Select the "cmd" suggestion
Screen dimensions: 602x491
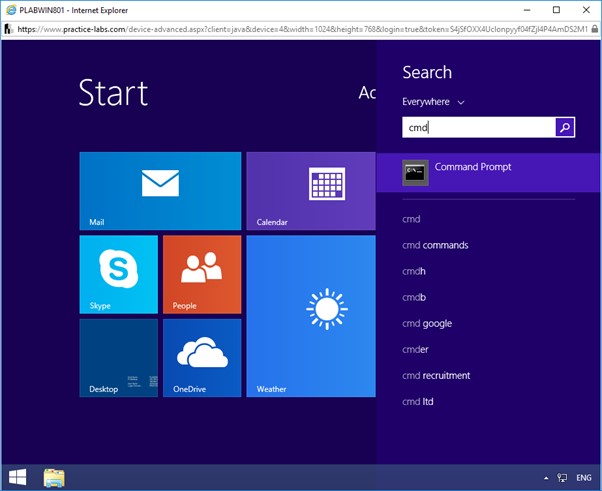click(411, 219)
